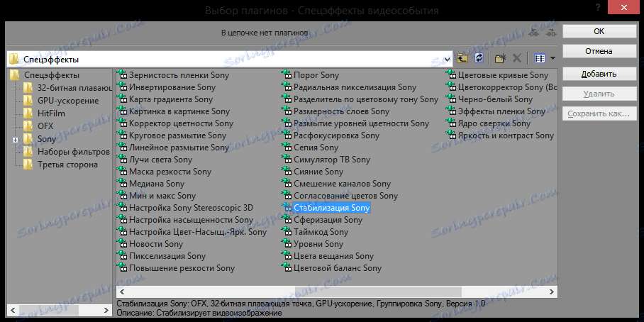644x322 pixels.
Task: Click the Сохранить как... button
Action: [599, 113]
